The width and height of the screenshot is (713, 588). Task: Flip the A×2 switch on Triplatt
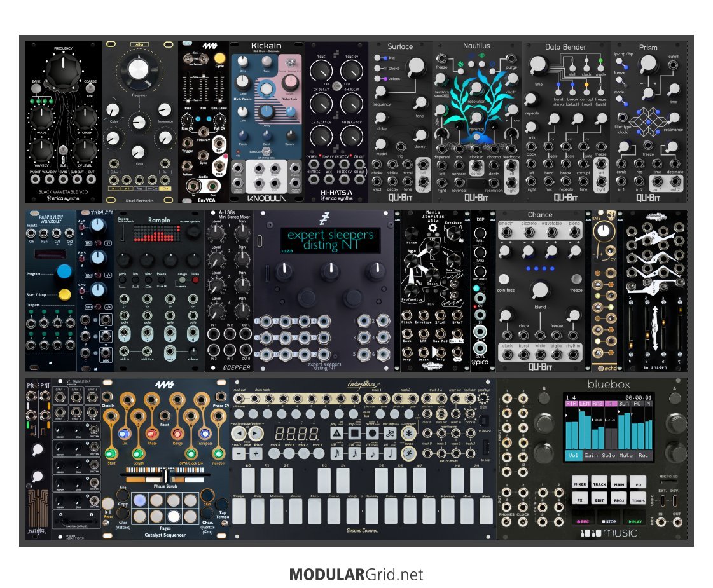(83, 226)
